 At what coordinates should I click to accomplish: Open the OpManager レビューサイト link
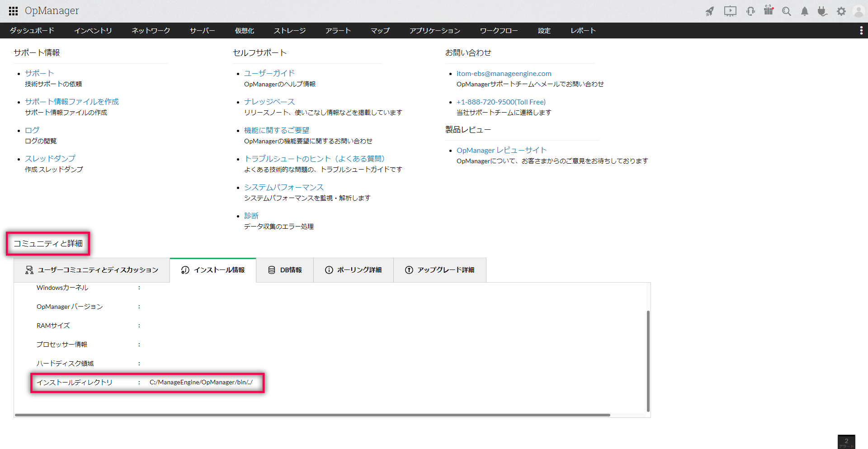click(502, 150)
